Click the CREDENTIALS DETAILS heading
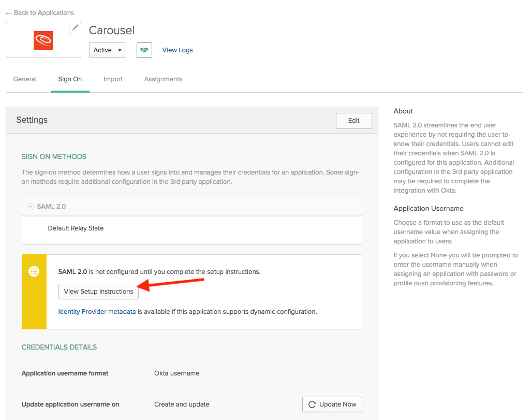Screen dimensions: 531x420 click(60, 347)
